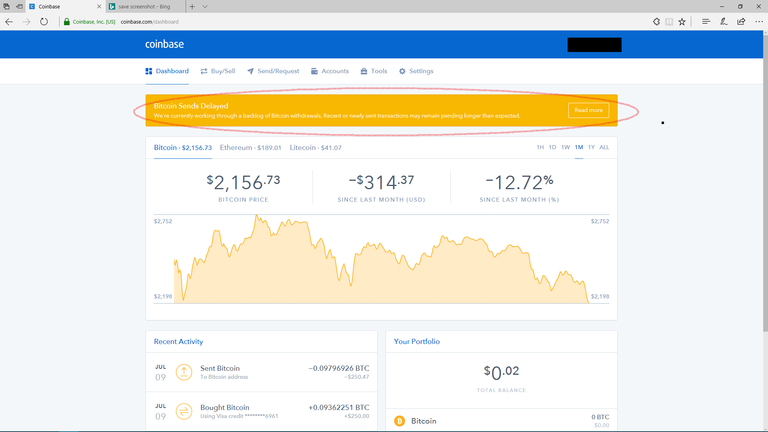Click the $2,156.73 Bitcoin price figure
768x432 pixels.
[x=243, y=183]
